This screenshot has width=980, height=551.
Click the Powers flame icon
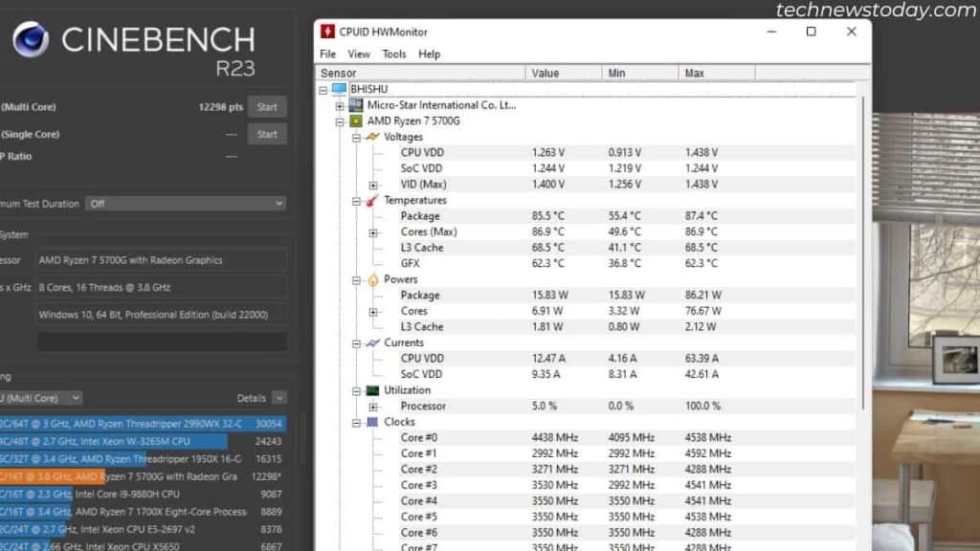(373, 280)
